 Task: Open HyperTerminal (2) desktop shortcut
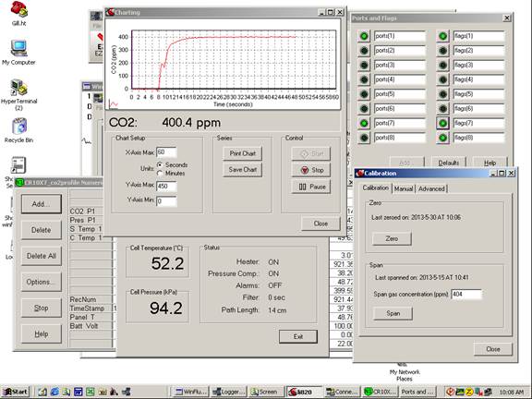pyautogui.click(x=19, y=94)
